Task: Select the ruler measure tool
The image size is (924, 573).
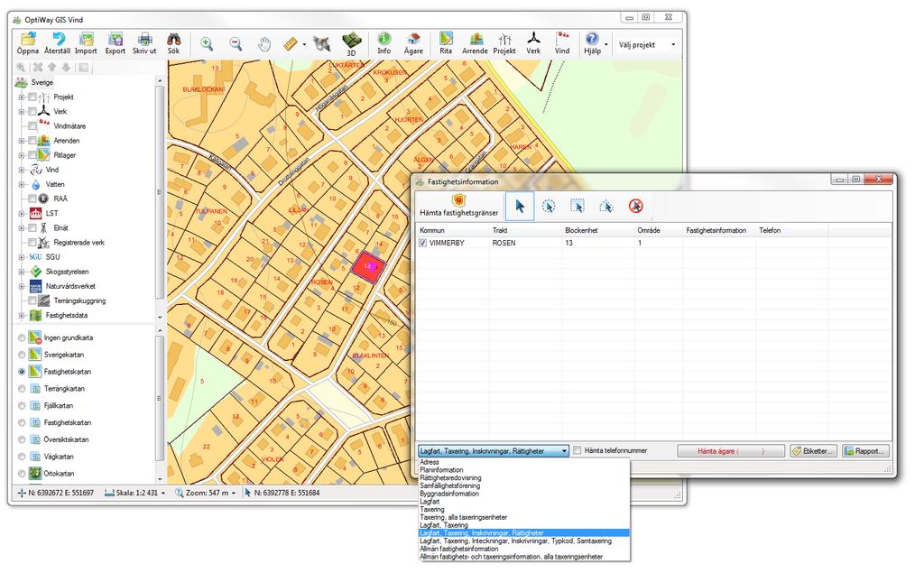Action: click(291, 43)
